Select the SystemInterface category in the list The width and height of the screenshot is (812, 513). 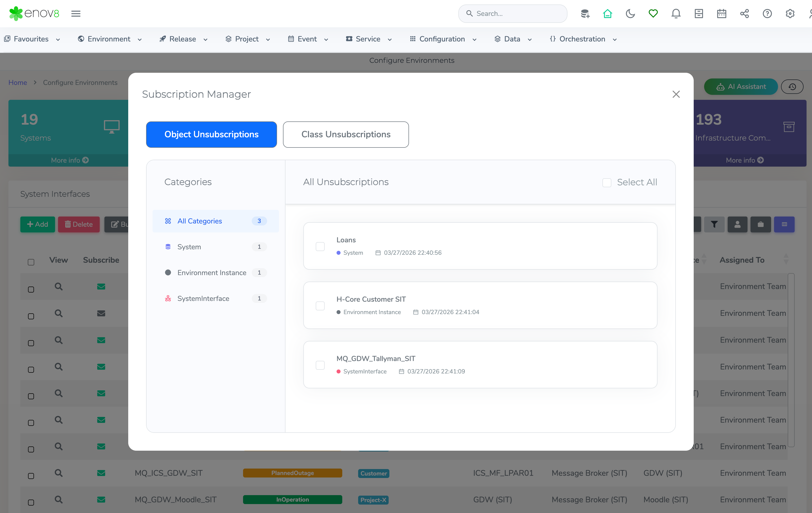[203, 298]
